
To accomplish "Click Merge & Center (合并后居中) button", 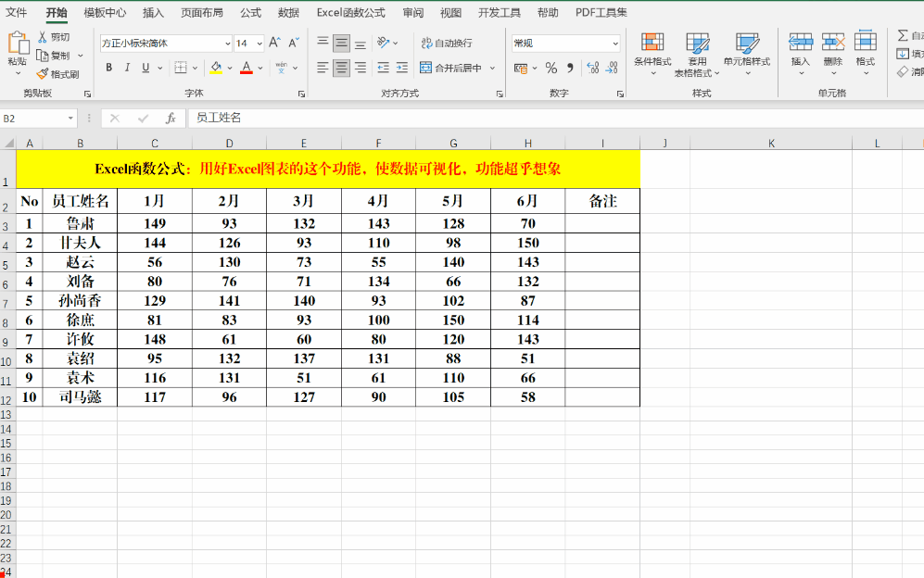I will [450, 68].
